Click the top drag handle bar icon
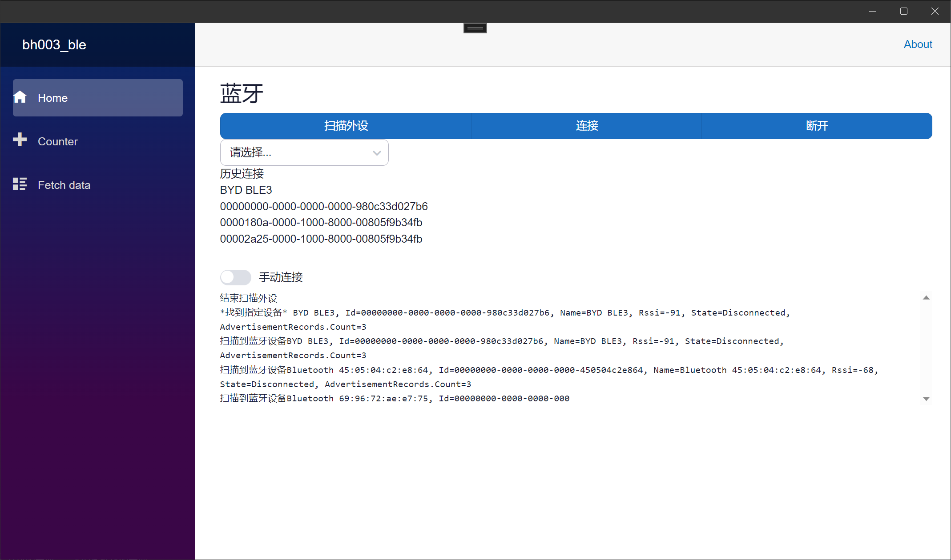The image size is (951, 560). tap(475, 28)
